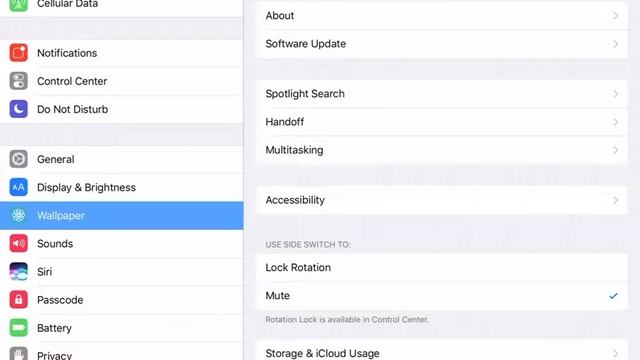The width and height of the screenshot is (640, 360).
Task: Select the General gear icon
Action: click(x=18, y=159)
